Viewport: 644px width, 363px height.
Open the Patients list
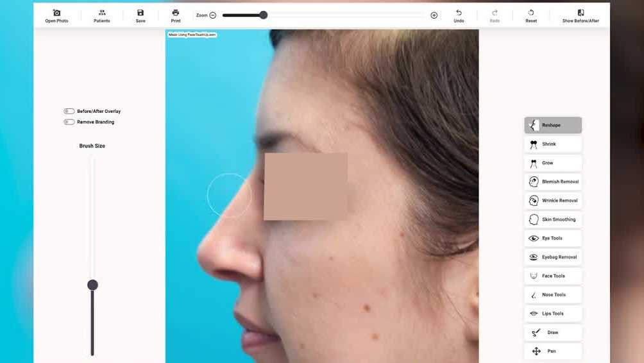tap(102, 16)
